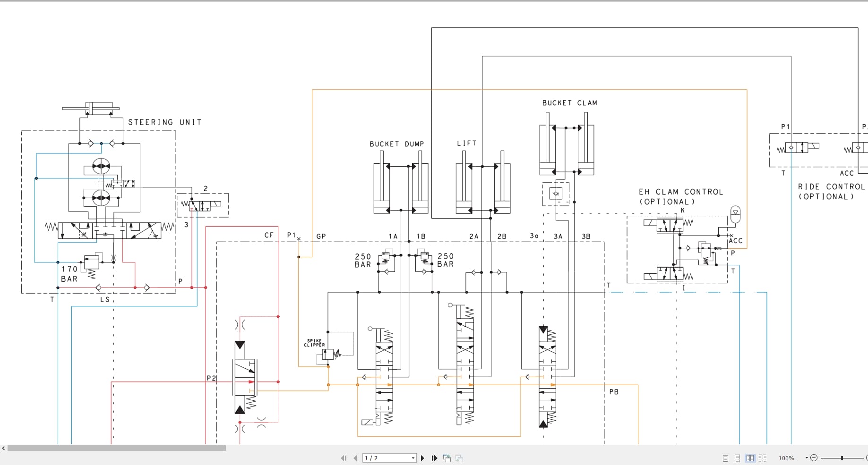
Task: Enable continuous scrolling page mode
Action: (738, 457)
